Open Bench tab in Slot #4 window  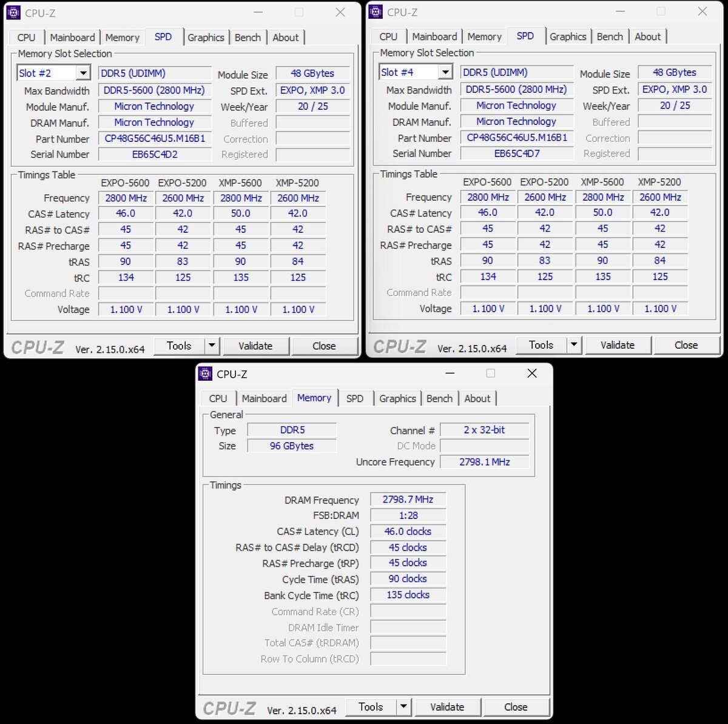610,37
